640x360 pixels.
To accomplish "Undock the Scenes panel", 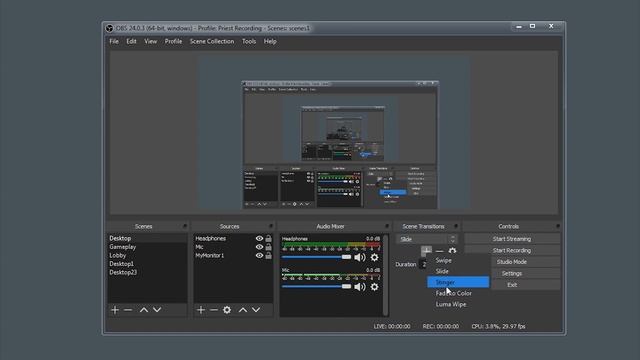I will point(185,226).
